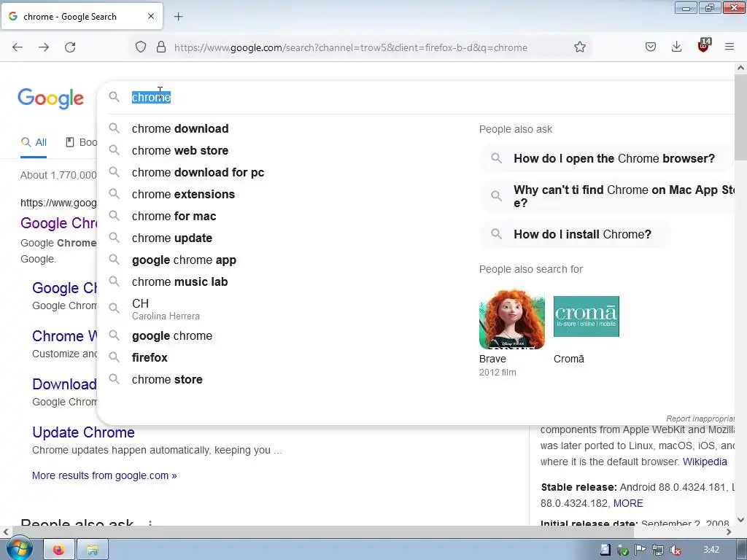Close the chrome - Google Search tab

[x=151, y=16]
